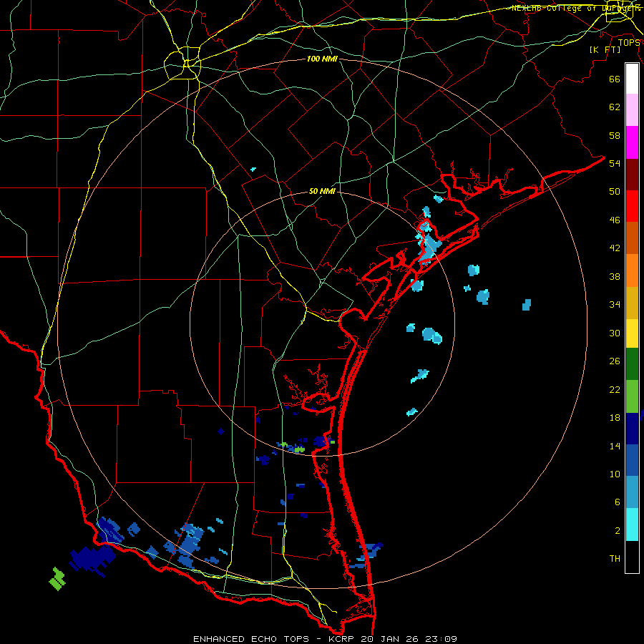
Task: Click the legend value '30'
Action: click(x=615, y=333)
